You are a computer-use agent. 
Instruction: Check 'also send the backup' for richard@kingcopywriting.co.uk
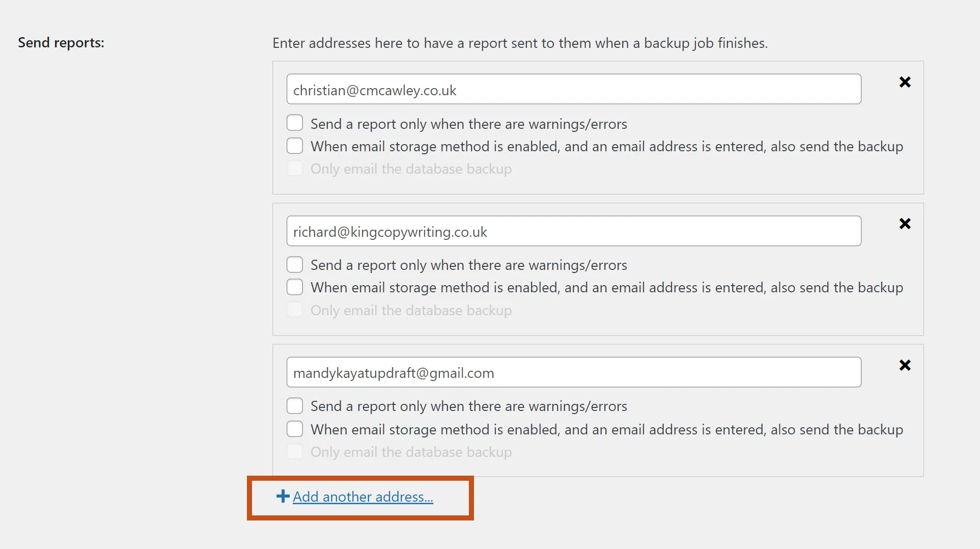(x=295, y=287)
